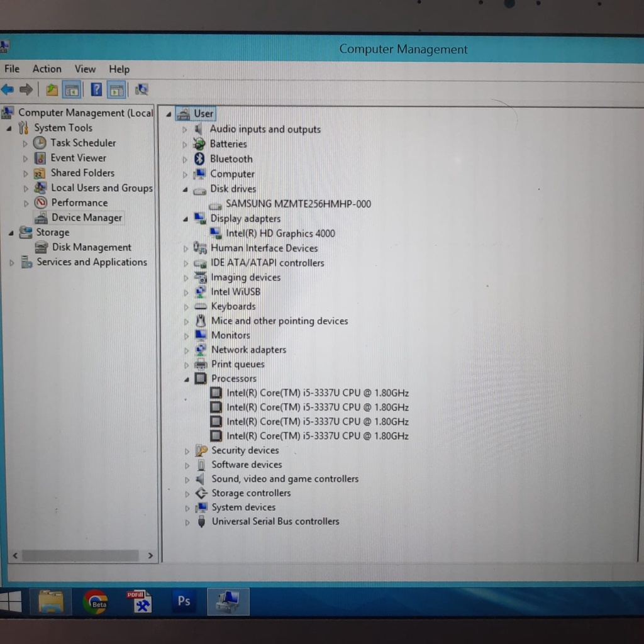
Task: Click IDE ATA/ATAPI controllers icon
Action: [200, 263]
